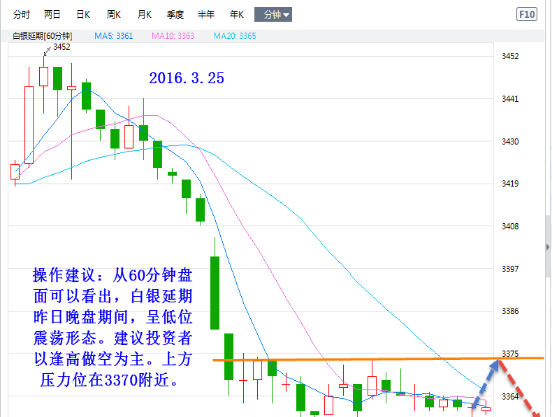Select the 日K tab
553x417 pixels.
(x=83, y=15)
